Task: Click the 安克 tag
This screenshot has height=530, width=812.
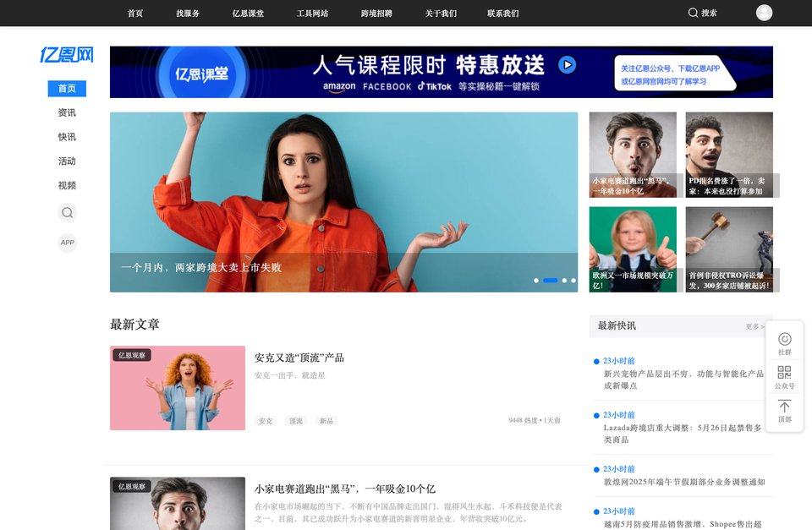Action: [x=266, y=421]
